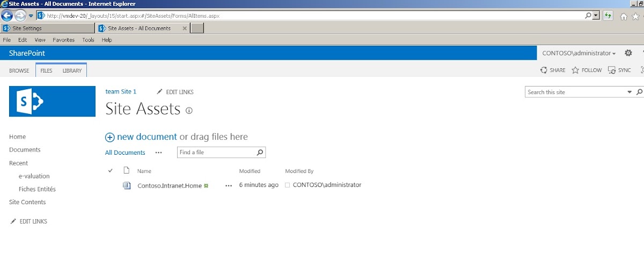Open the File menu
The height and width of the screenshot is (259, 644).
click(7, 40)
